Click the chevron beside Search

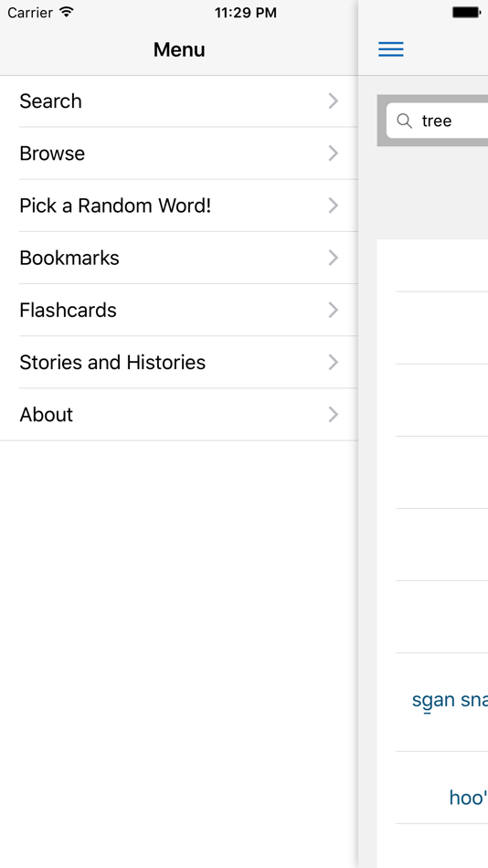pyautogui.click(x=333, y=101)
